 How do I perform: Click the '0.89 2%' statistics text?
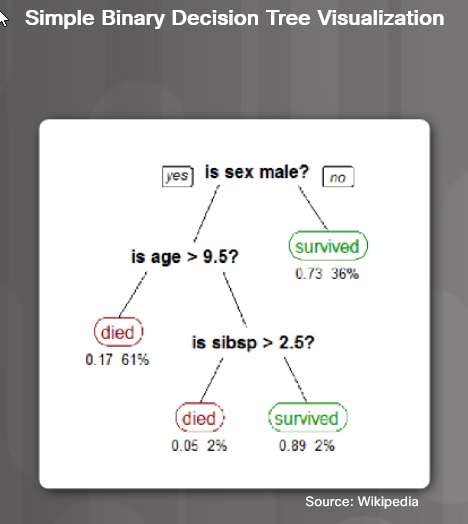(307, 445)
